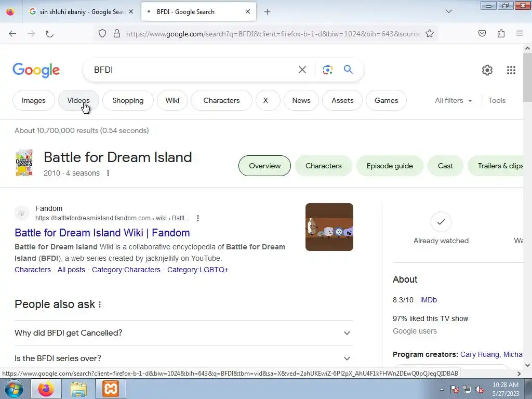Open the tracking protection shield icon
This screenshot has height=399, width=532.
point(102,33)
